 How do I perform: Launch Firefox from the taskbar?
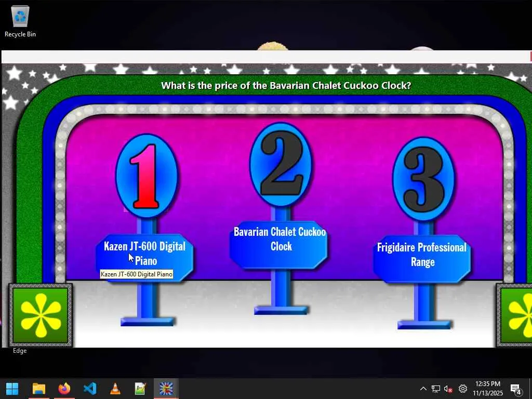[64, 389]
